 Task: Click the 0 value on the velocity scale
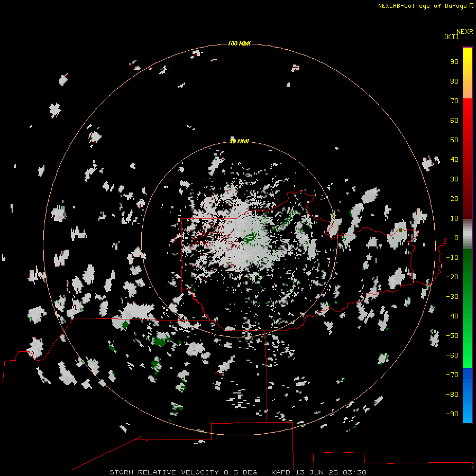pos(456,238)
